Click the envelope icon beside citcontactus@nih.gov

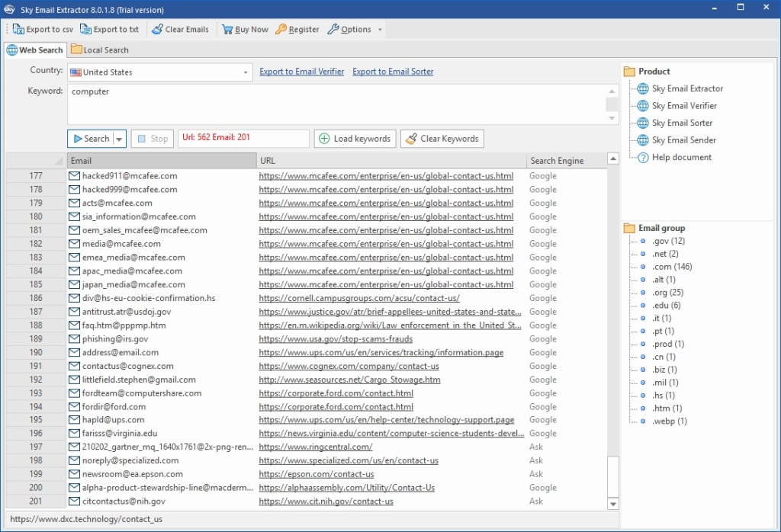click(x=74, y=502)
